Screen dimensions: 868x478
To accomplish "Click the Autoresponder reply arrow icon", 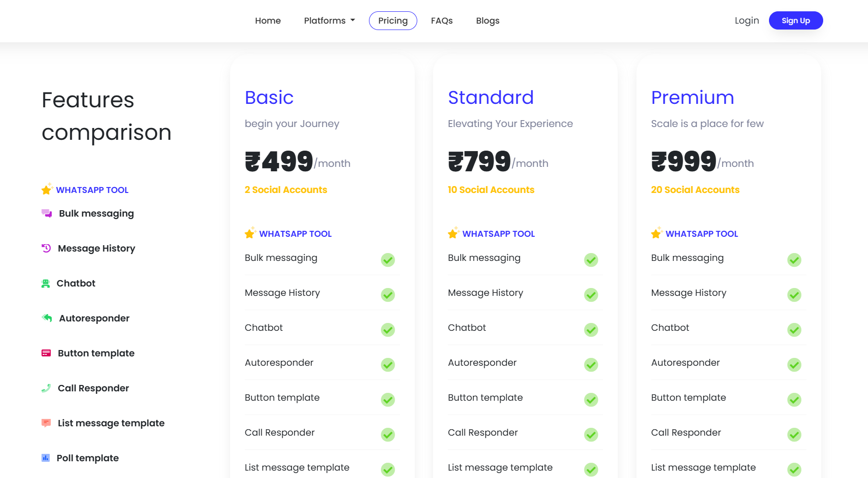I will click(x=47, y=318).
